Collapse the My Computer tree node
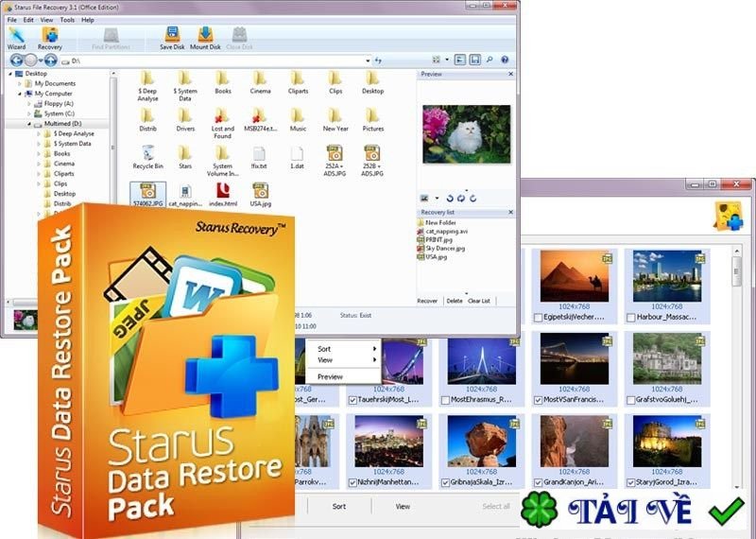The width and height of the screenshot is (756, 539). click(20, 94)
